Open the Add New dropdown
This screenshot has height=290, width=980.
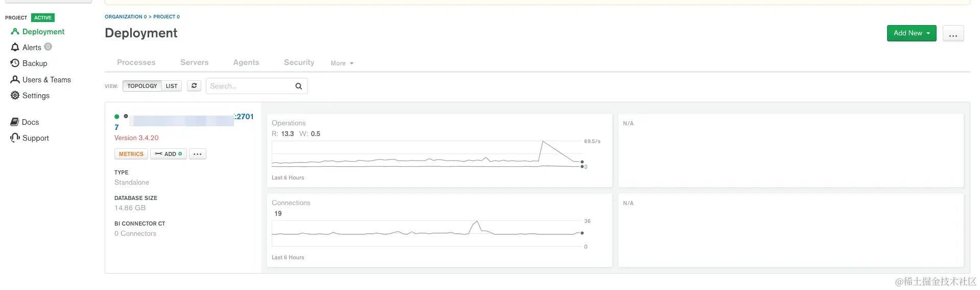911,33
